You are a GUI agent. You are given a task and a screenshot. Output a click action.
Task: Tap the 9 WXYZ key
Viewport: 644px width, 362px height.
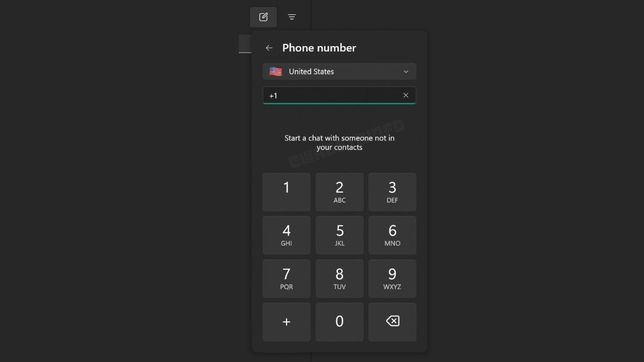click(392, 279)
